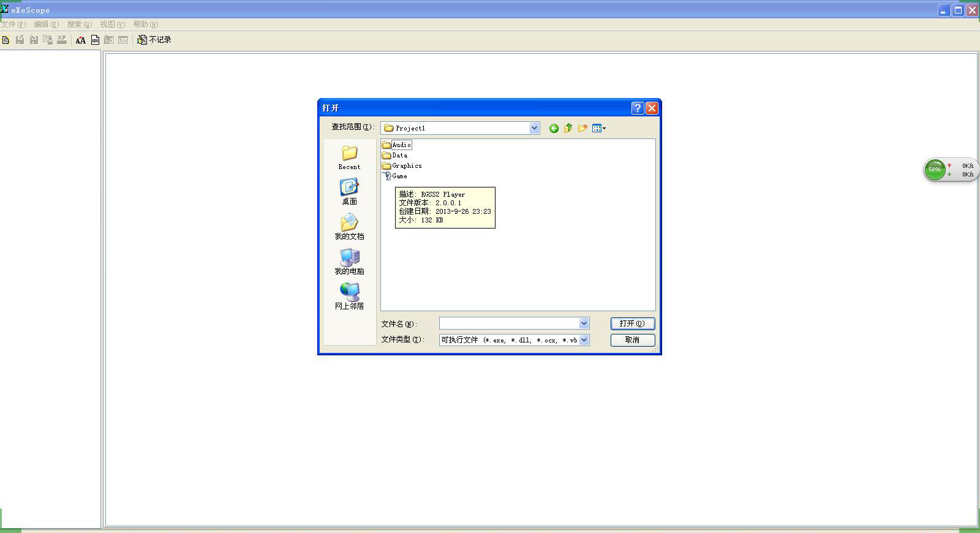Jump to 我的电脑 in the places bar
This screenshot has height=533, width=980.
pyautogui.click(x=349, y=262)
